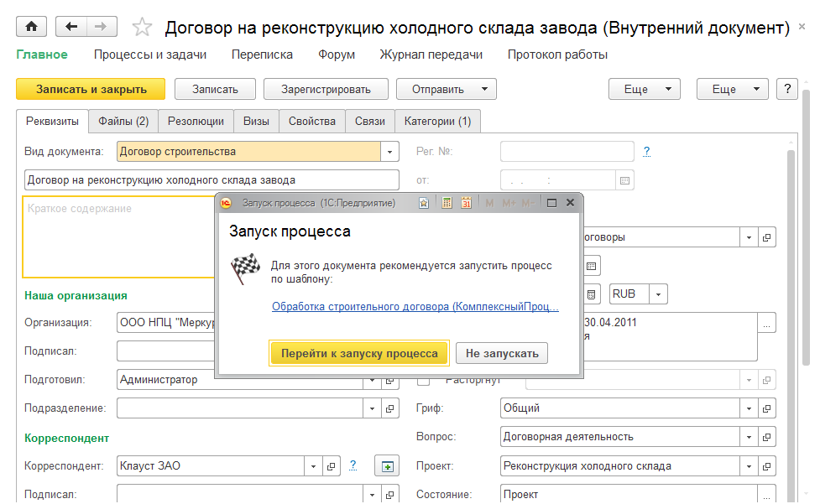Switch to the Файлы (2) tab
Image resolution: width=820 pixels, height=504 pixels.
123,121
